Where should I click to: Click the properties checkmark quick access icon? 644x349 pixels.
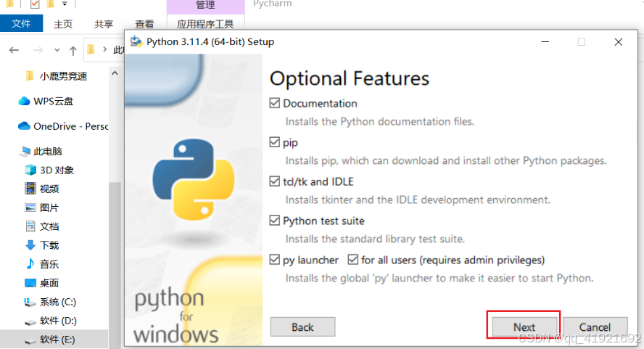coord(35,4)
